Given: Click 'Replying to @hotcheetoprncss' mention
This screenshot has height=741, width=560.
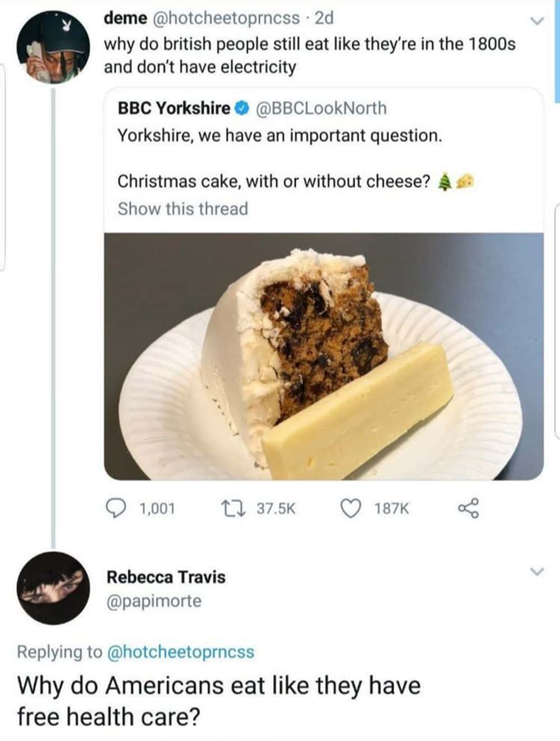Looking at the screenshot, I should pyautogui.click(x=180, y=652).
